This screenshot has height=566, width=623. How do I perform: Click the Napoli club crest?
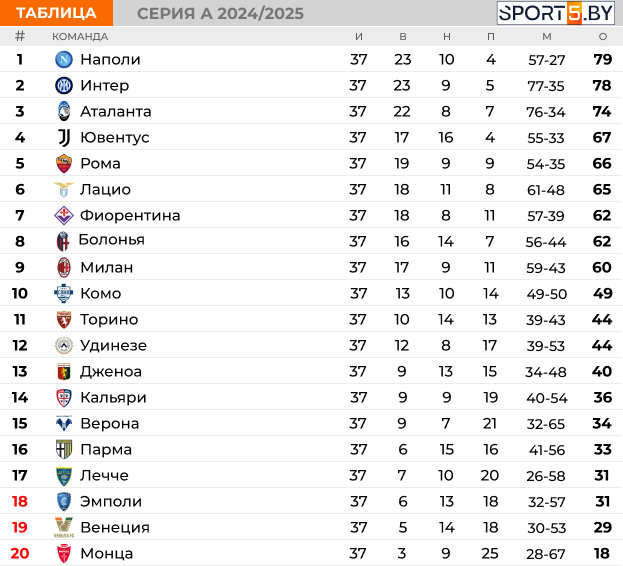[64, 60]
